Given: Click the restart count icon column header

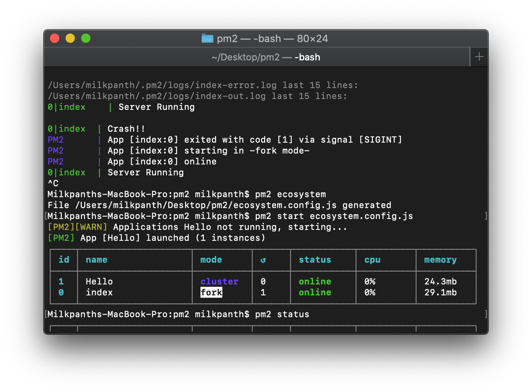Looking at the screenshot, I should (x=263, y=260).
